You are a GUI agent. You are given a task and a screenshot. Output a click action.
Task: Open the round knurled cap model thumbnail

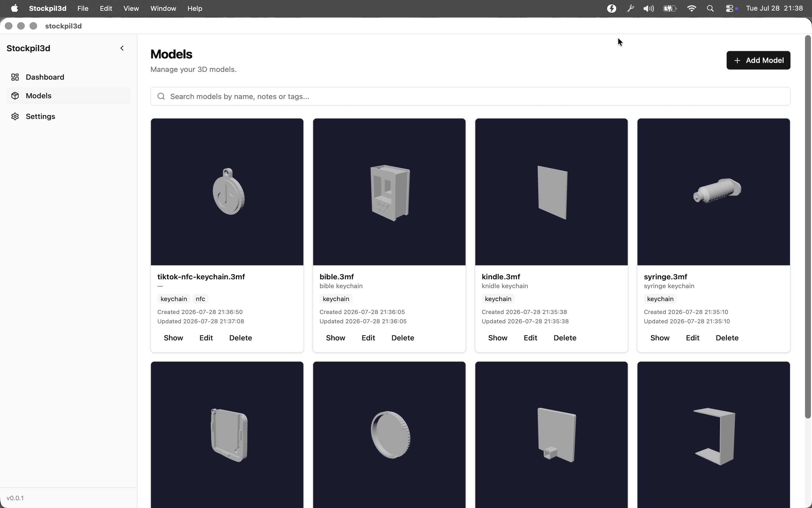pos(389,435)
